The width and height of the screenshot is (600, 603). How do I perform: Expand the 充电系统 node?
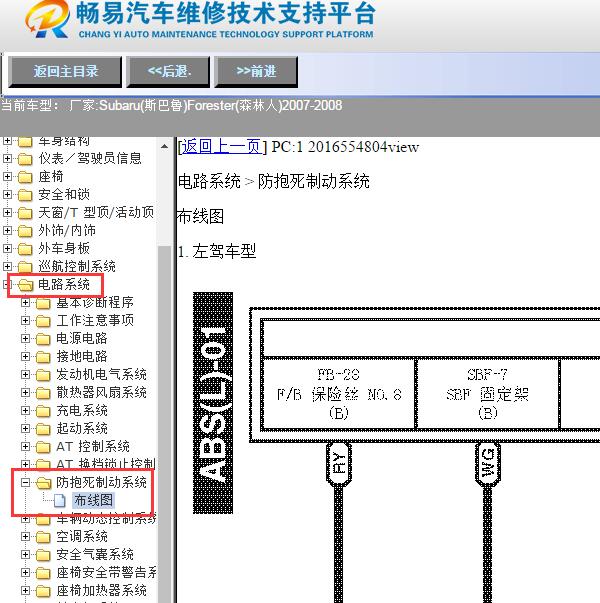click(x=25, y=410)
